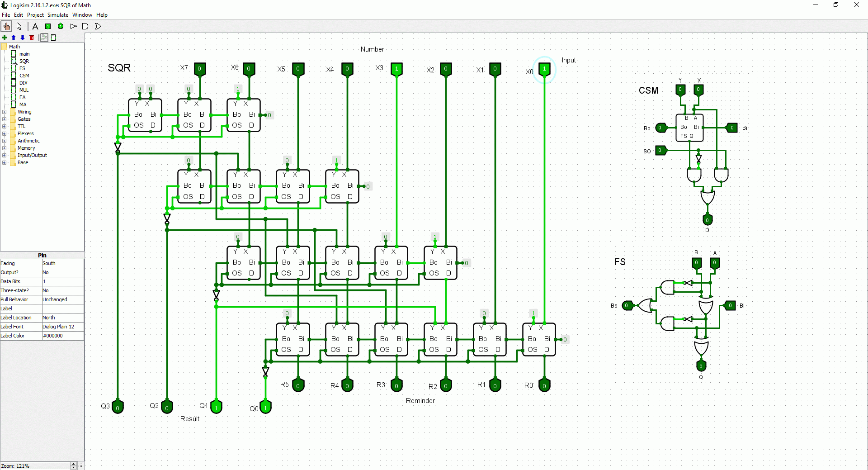Expand the Wiring library folder
868x470 pixels.
5,112
